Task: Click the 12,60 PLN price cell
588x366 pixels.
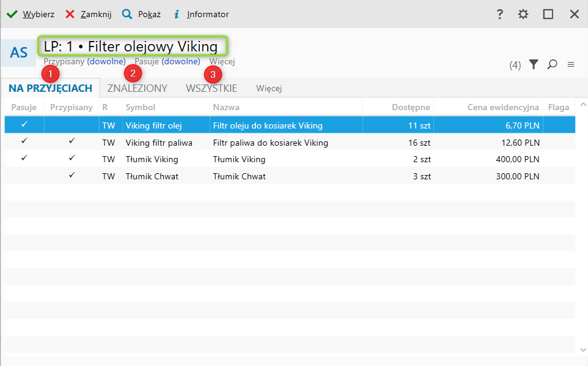Action: click(x=521, y=143)
